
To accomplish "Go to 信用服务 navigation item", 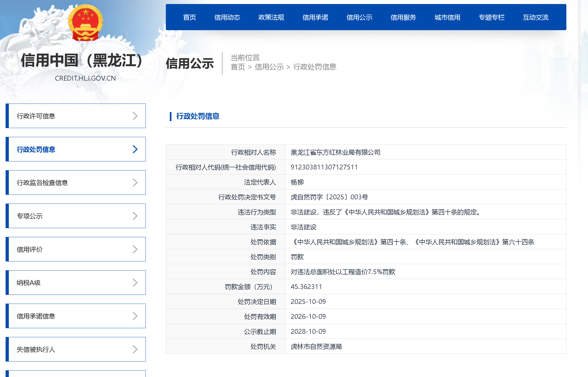I will [403, 17].
